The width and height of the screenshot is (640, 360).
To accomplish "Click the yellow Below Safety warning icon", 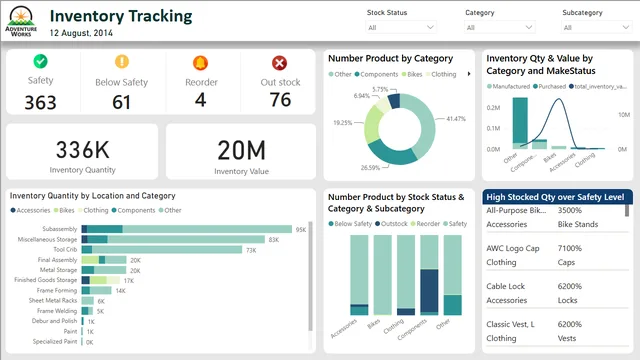I will click(122, 62).
